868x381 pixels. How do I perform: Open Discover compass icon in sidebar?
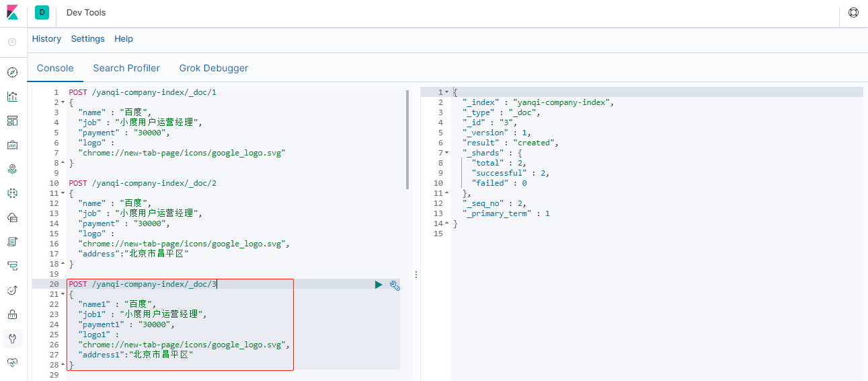(12, 72)
